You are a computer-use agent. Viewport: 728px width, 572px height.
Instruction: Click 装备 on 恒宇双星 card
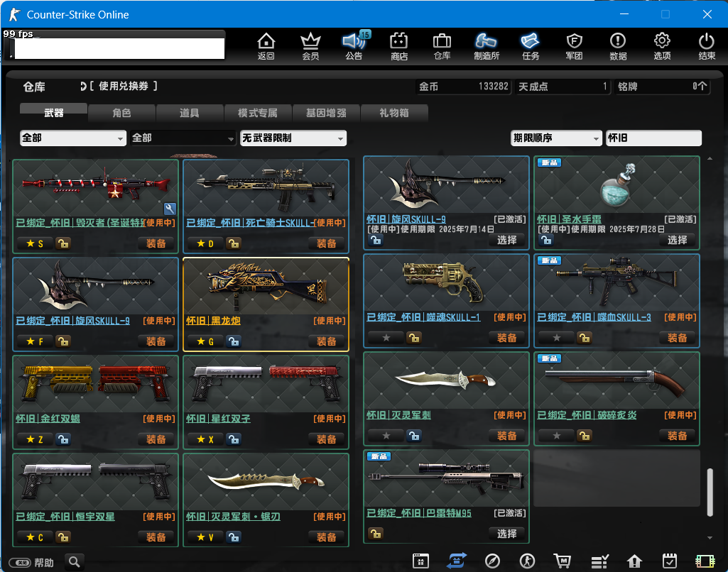(156, 537)
